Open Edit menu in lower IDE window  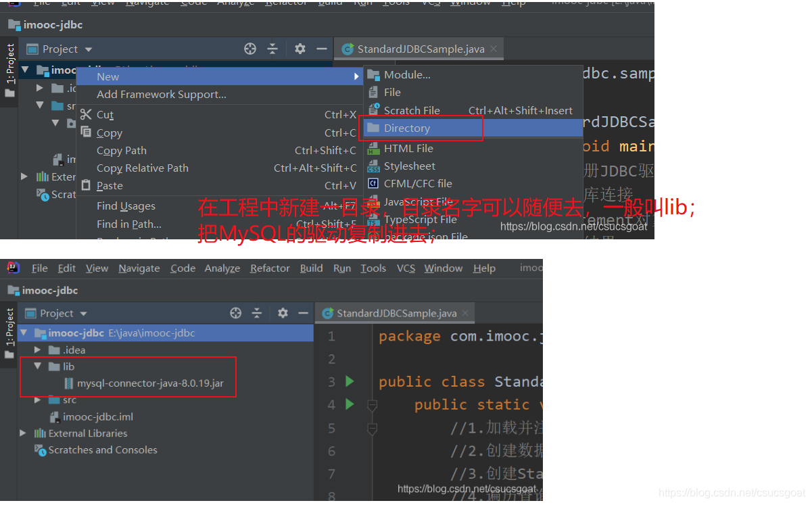click(x=67, y=268)
